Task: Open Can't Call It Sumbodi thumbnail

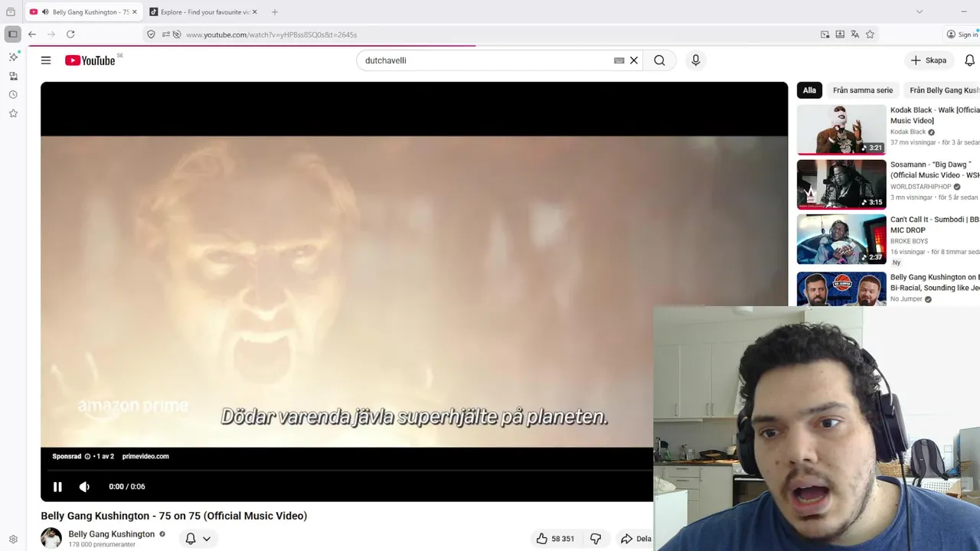Action: pos(841,240)
